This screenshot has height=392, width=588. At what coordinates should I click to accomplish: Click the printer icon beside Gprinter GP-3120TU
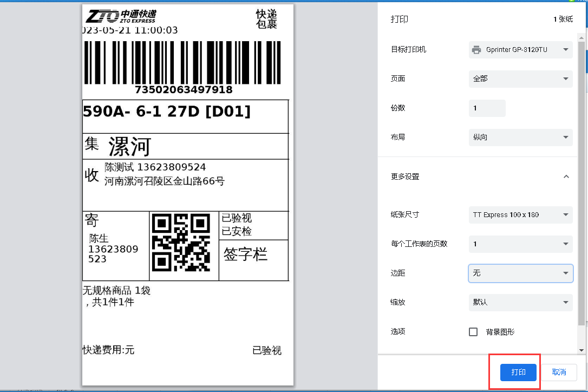[476, 50]
